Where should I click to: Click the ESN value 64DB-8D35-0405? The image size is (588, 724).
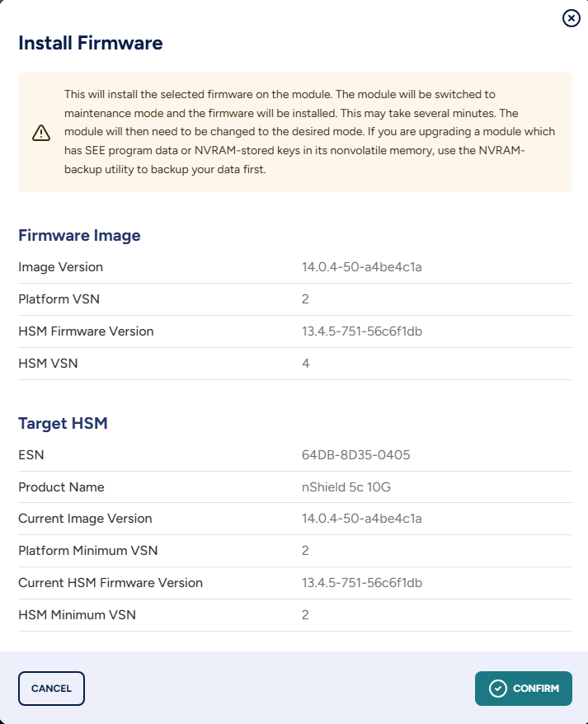(356, 455)
